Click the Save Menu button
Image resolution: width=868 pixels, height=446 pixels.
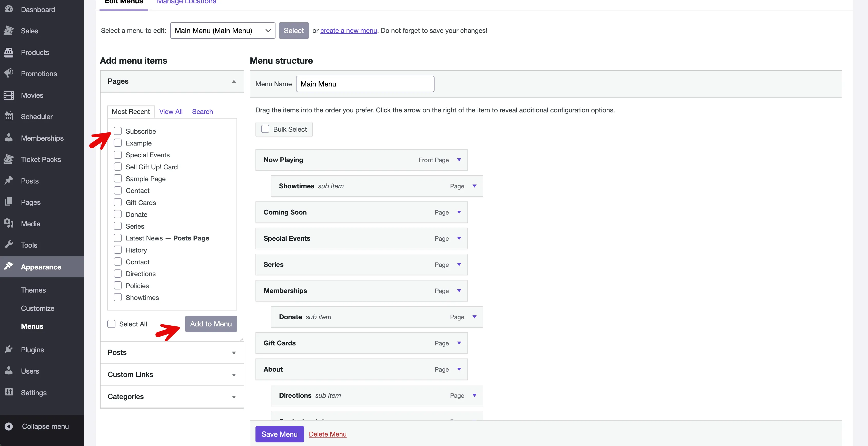pyautogui.click(x=279, y=434)
